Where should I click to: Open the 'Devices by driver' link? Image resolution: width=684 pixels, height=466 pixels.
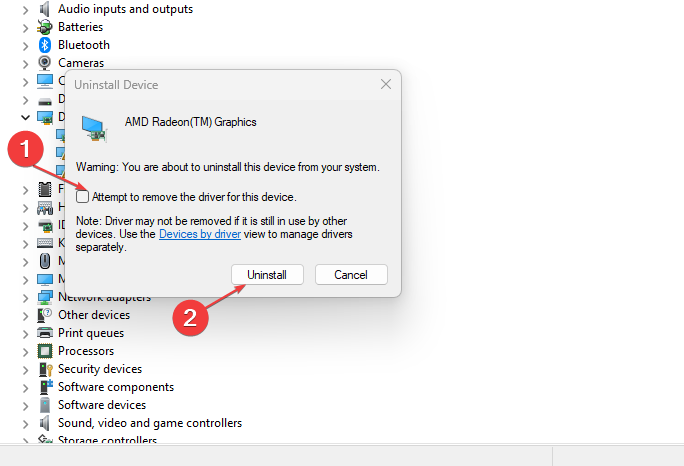(200, 234)
